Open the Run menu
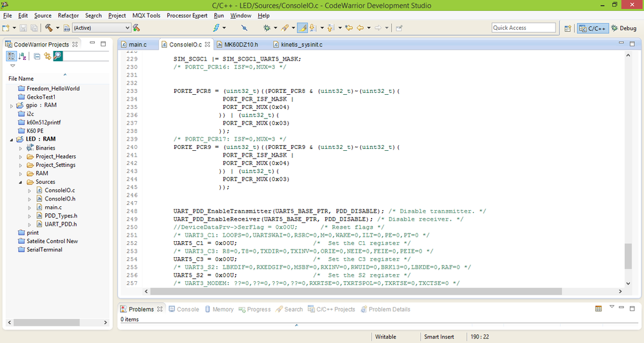Image resolution: width=644 pixels, height=343 pixels. (x=219, y=15)
